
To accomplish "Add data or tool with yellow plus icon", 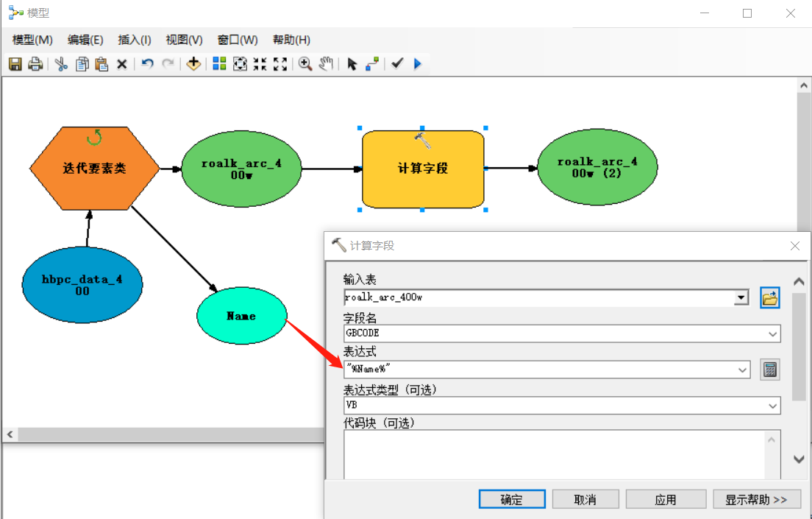I will 193,64.
